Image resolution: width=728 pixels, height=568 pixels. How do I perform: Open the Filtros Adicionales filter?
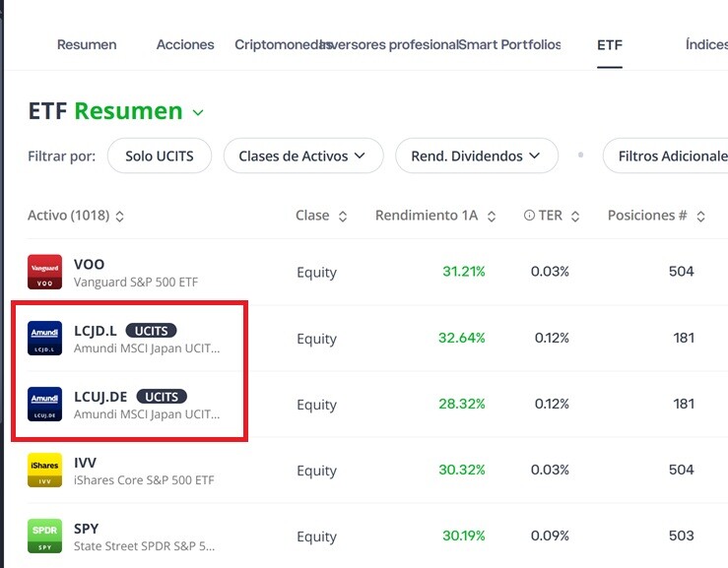[x=665, y=156]
